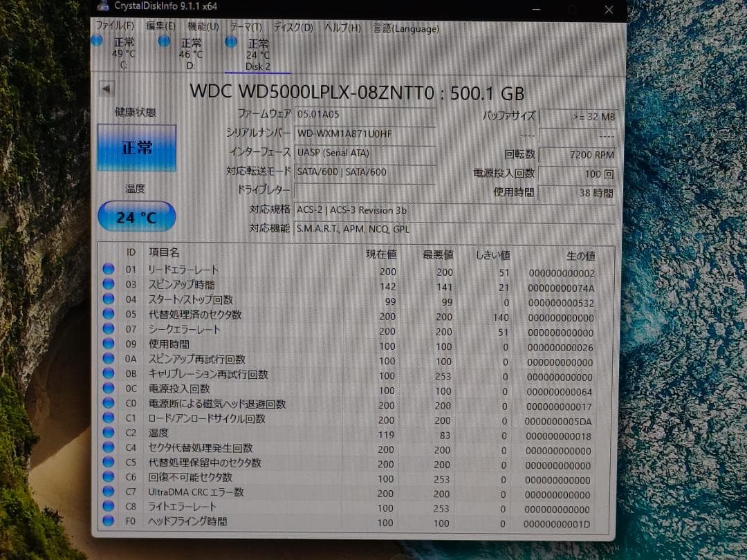The image size is (747, 560).
Task: Click status circle for ID 05 代替処理済のセクタ数
Action: [x=109, y=314]
